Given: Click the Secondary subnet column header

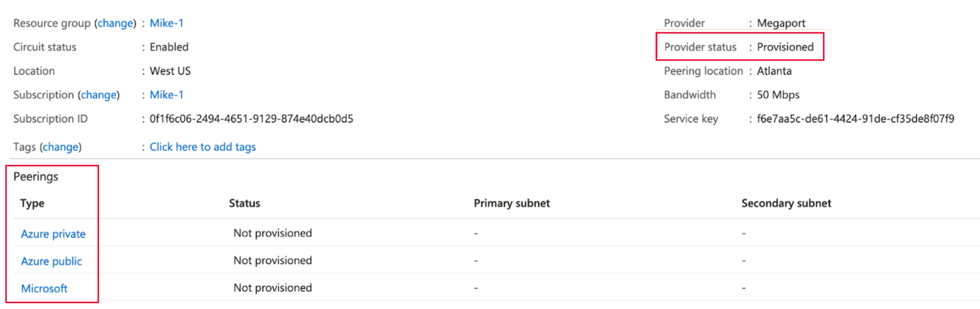Looking at the screenshot, I should [x=785, y=202].
